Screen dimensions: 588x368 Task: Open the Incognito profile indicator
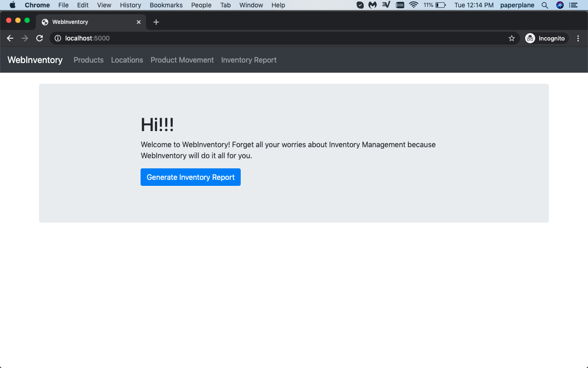tap(547, 38)
